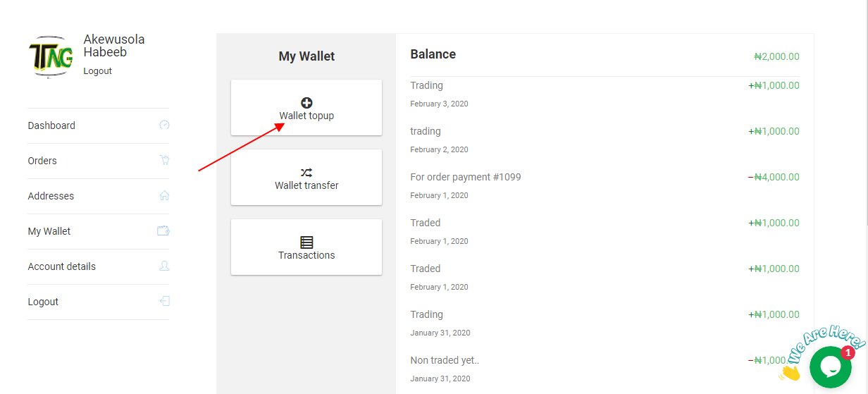Open Dashboard from the sidebar menu
Image resolution: width=868 pixels, height=394 pixels.
click(99, 125)
